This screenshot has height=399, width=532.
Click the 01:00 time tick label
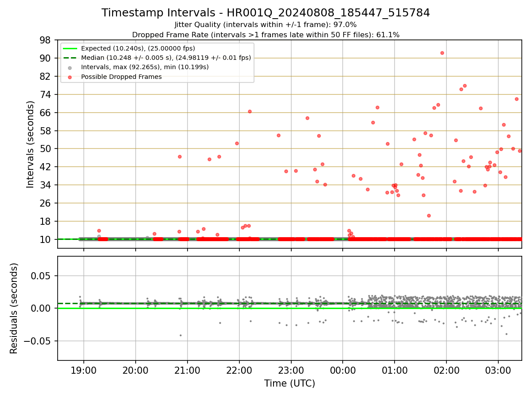395,370
